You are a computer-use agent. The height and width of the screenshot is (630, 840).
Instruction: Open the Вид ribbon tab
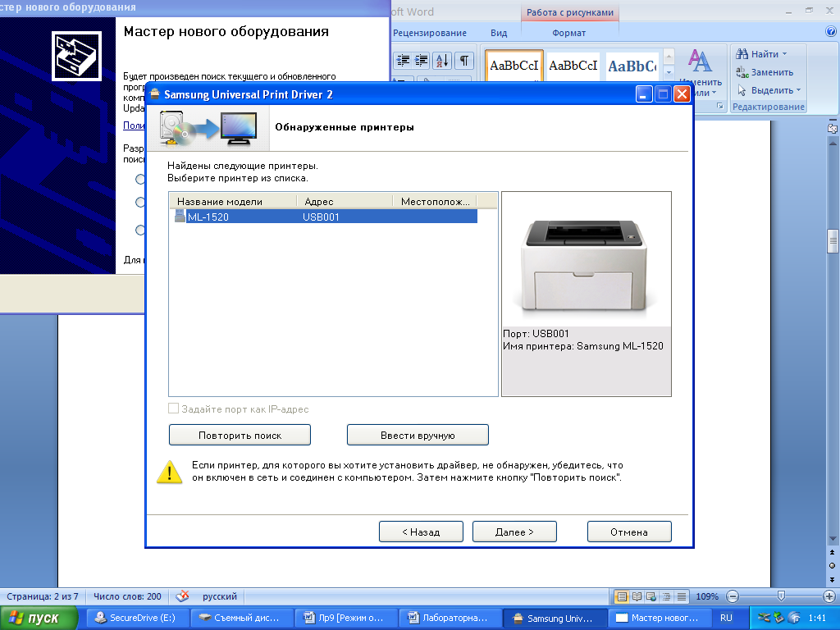499,33
